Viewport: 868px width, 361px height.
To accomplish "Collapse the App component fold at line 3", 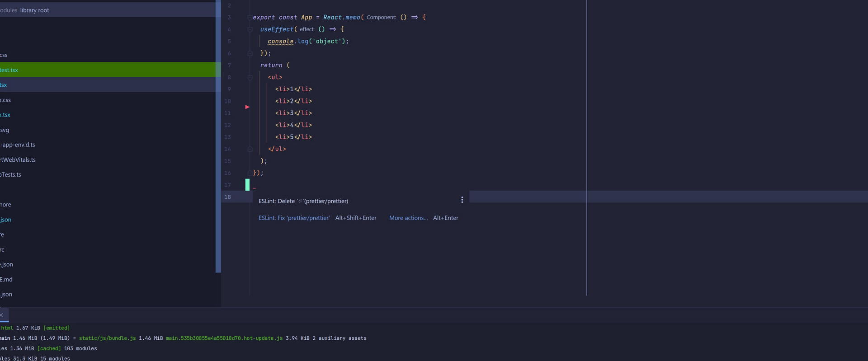I will [250, 17].
